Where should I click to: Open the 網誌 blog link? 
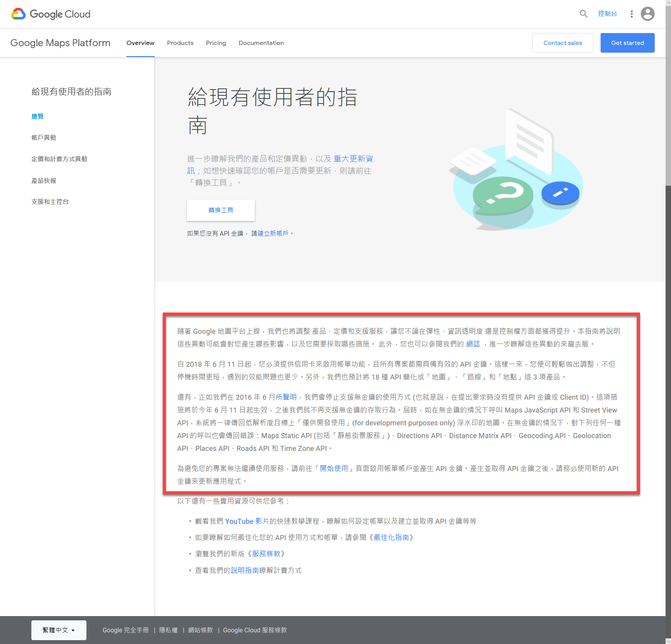click(473, 344)
